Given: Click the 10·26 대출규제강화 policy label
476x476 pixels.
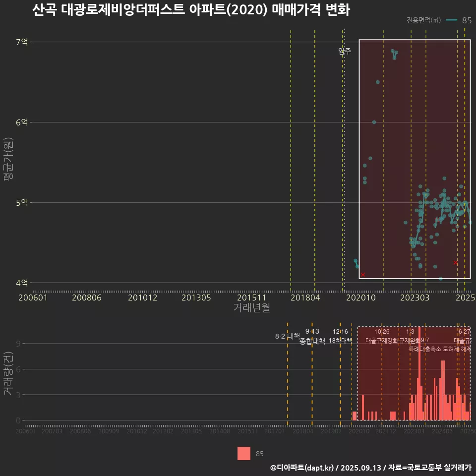Looking at the screenshot, I should coord(382,336).
